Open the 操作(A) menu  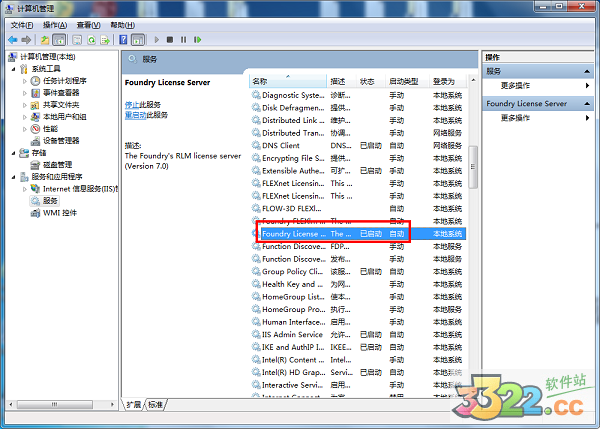pyautogui.click(x=55, y=25)
